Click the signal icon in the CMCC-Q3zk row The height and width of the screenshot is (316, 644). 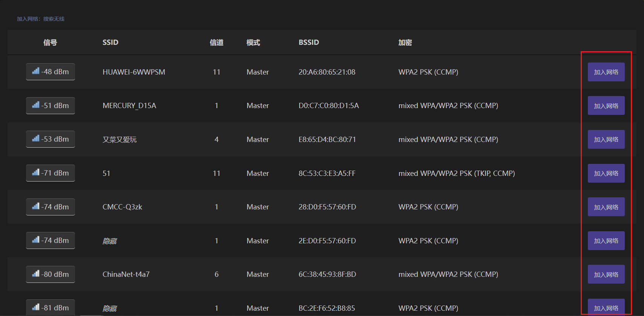click(36, 206)
